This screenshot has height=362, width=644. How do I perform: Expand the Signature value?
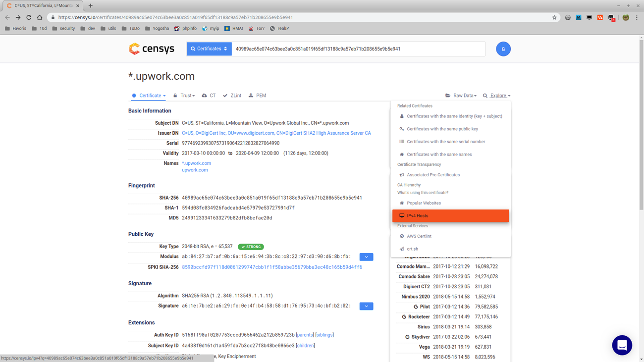click(366, 306)
